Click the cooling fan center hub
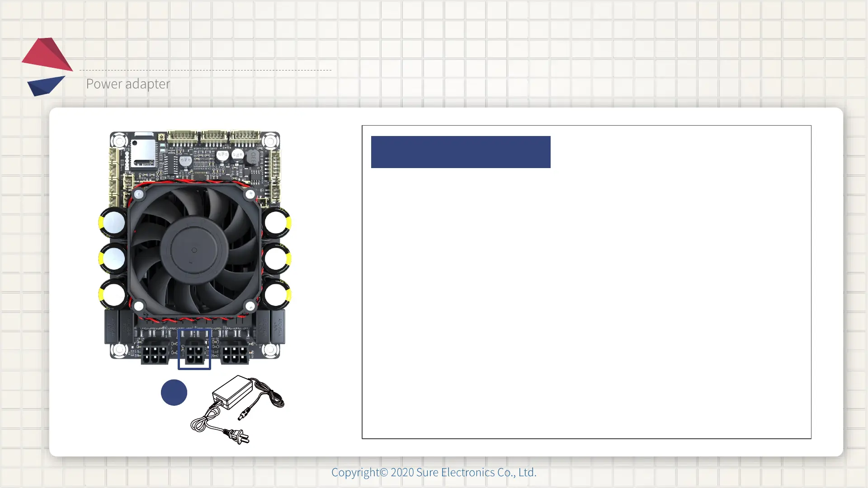868x488 pixels. click(194, 250)
